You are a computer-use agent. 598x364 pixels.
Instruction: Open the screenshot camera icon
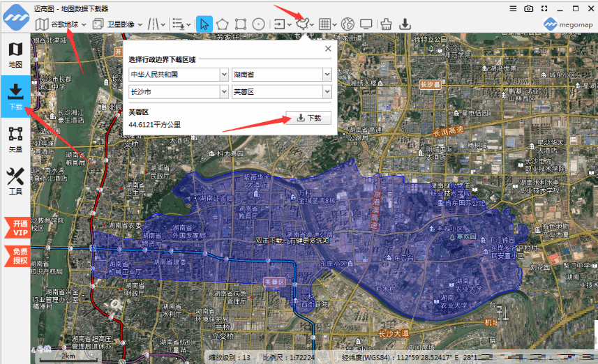[529, 8]
